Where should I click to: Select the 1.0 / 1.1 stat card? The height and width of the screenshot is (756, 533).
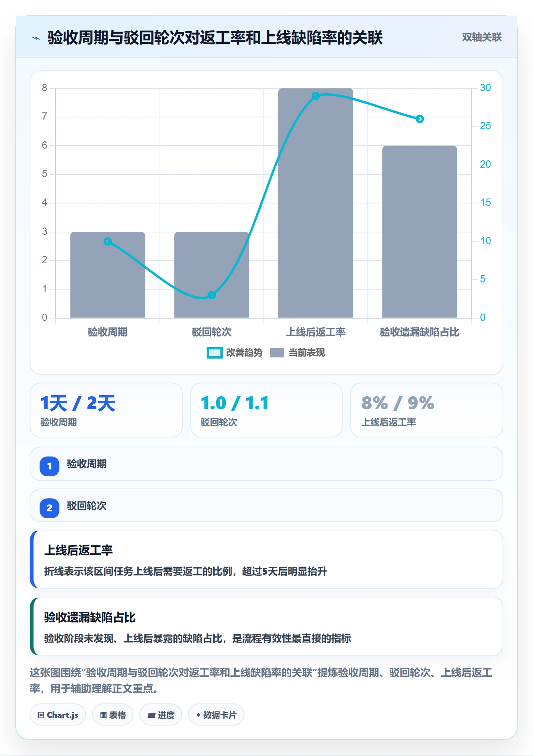[x=266, y=410]
